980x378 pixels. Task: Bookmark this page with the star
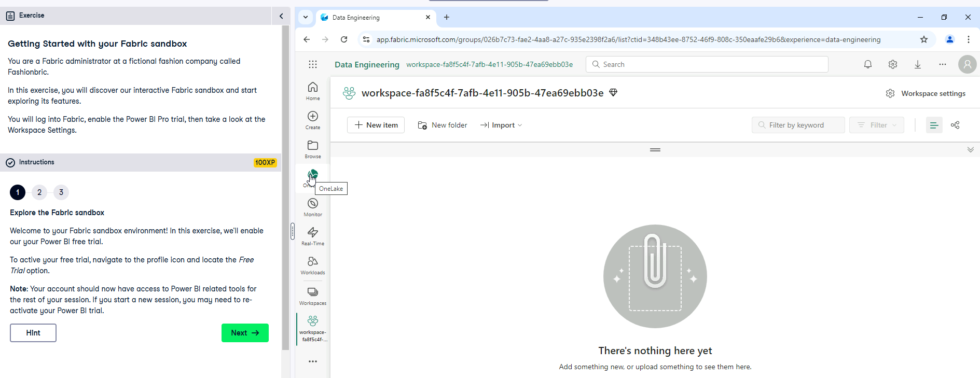coord(924,39)
